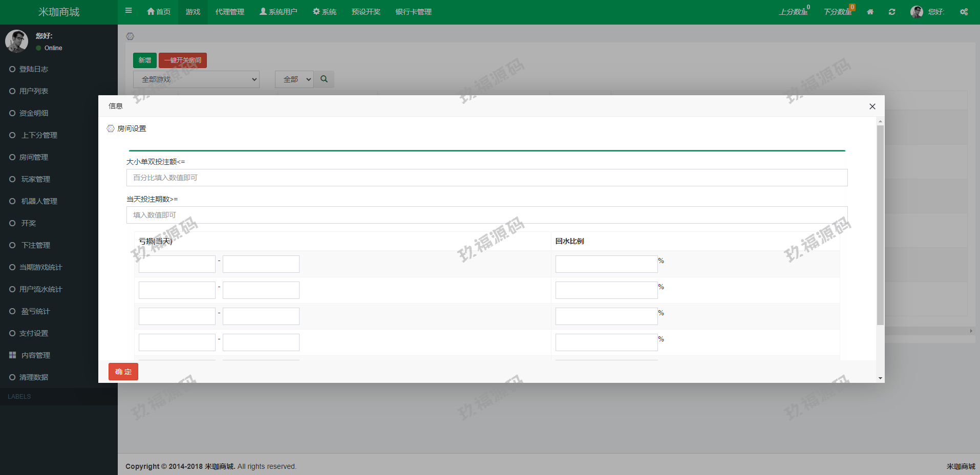Click the green 新增 button
Screen dimensions: 980x475
(x=144, y=60)
